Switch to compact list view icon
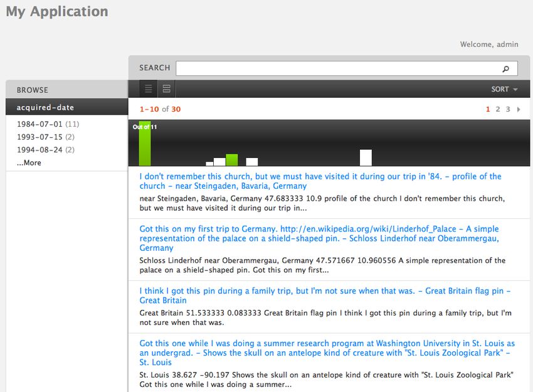Screen dimensions: 533x392 (149, 88)
